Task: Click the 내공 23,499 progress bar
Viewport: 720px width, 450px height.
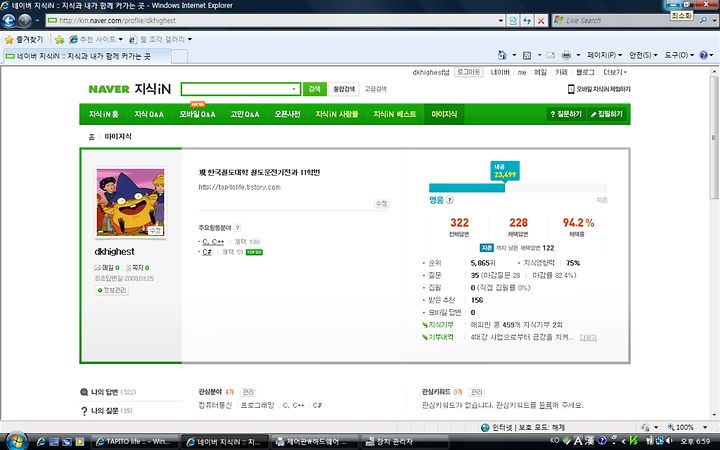Action: 518,187
